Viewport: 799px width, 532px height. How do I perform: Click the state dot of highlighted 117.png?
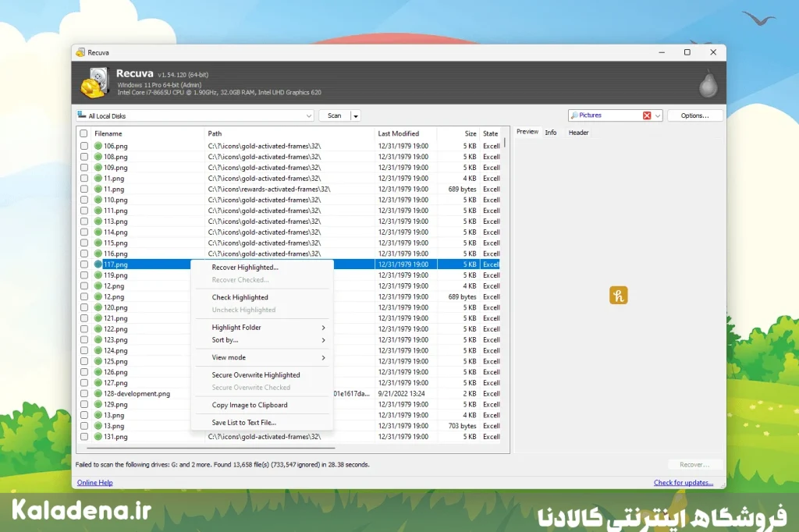tap(98, 264)
